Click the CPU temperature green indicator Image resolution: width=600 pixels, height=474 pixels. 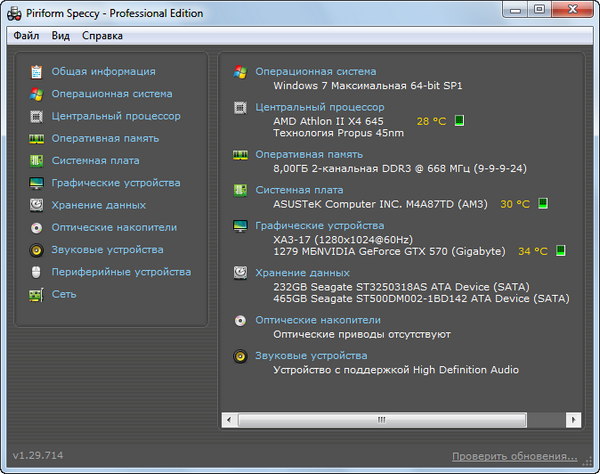click(x=460, y=121)
